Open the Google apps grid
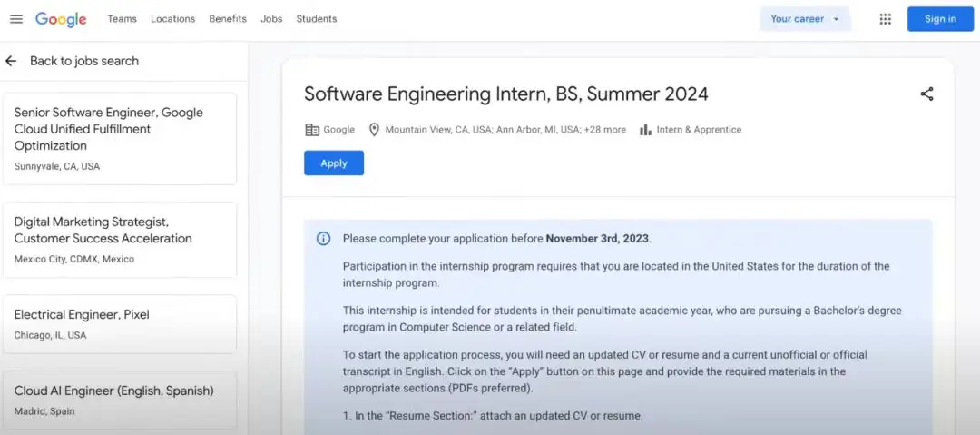Viewport: 980px width, 435px height. pos(886,19)
